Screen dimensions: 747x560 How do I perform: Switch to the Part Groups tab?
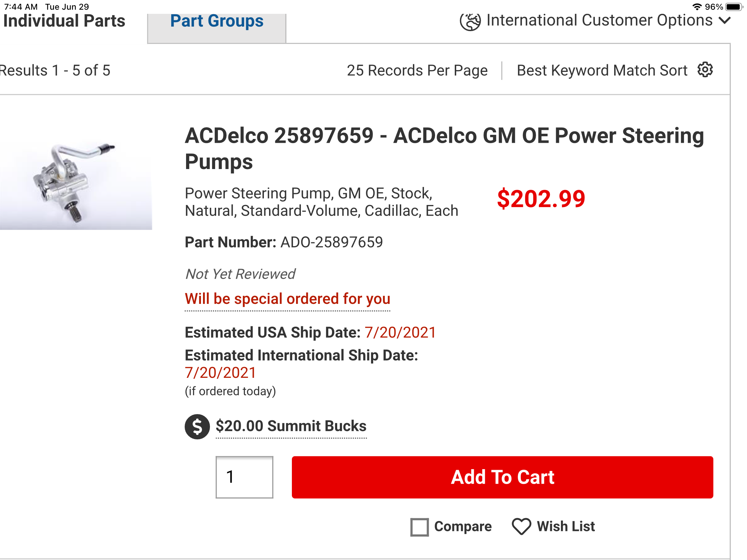coord(217,21)
